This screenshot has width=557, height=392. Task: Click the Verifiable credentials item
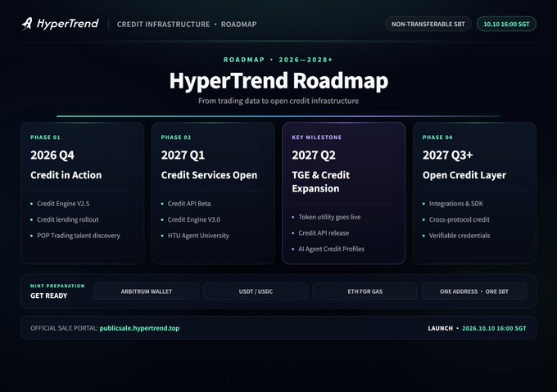tap(460, 236)
